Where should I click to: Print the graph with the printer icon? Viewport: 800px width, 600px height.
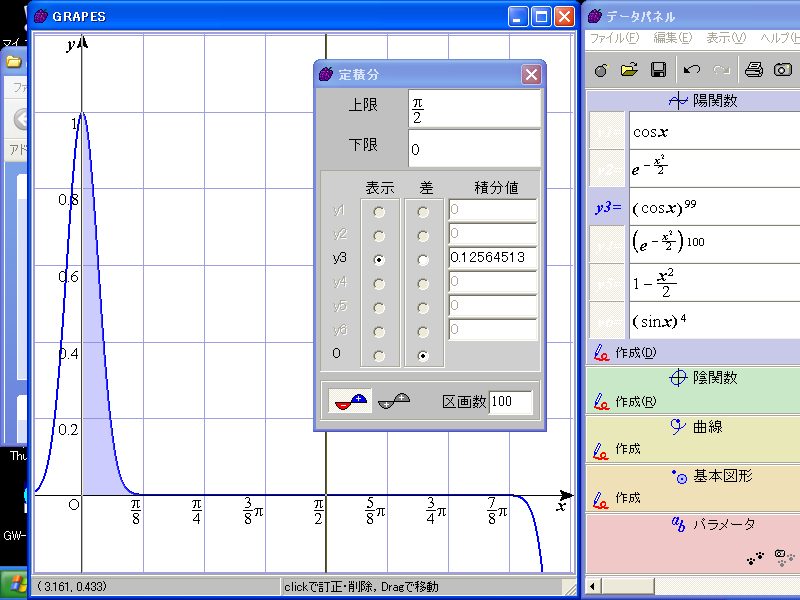(754, 70)
